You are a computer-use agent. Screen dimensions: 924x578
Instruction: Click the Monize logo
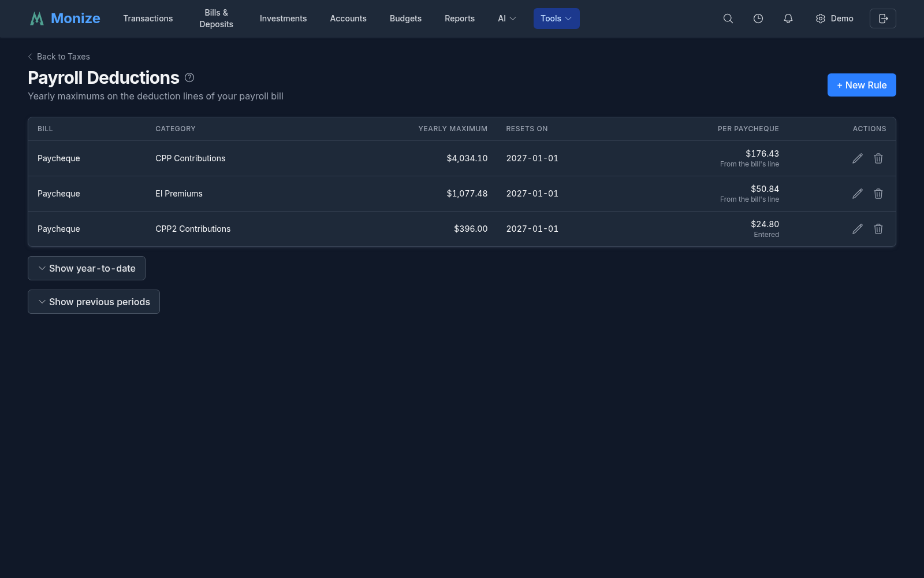point(65,18)
